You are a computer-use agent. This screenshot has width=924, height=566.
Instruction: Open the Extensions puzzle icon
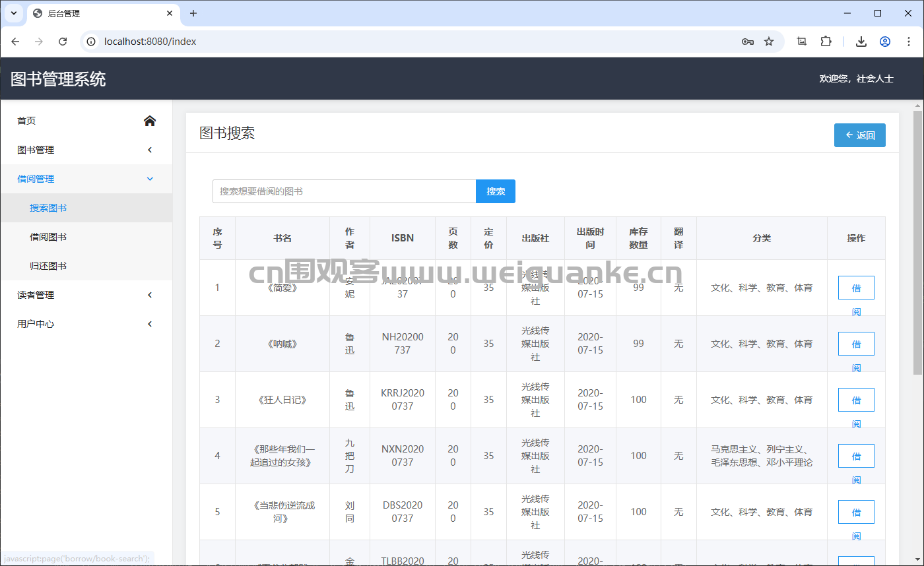click(826, 42)
